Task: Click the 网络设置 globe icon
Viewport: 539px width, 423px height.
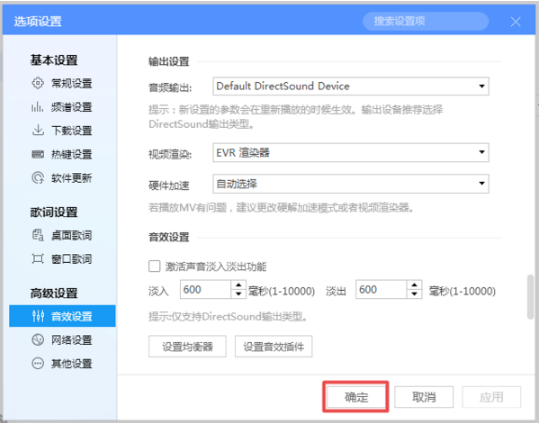Action: point(38,340)
